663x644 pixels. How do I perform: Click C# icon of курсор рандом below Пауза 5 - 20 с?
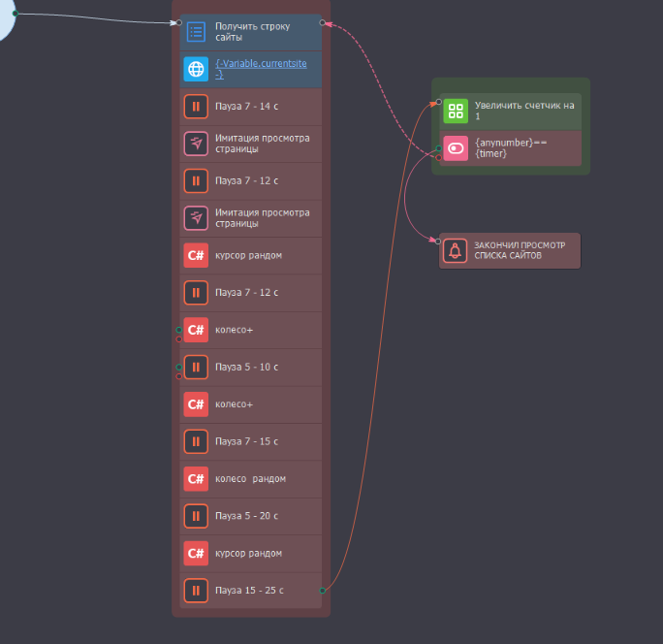[196, 553]
